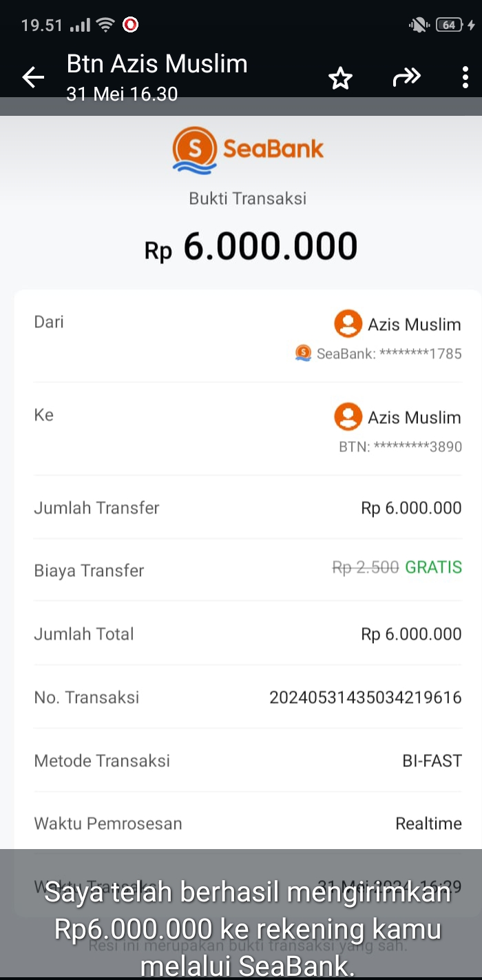
Task: Tap the battery indicator in the status bar
Action: click(x=449, y=25)
